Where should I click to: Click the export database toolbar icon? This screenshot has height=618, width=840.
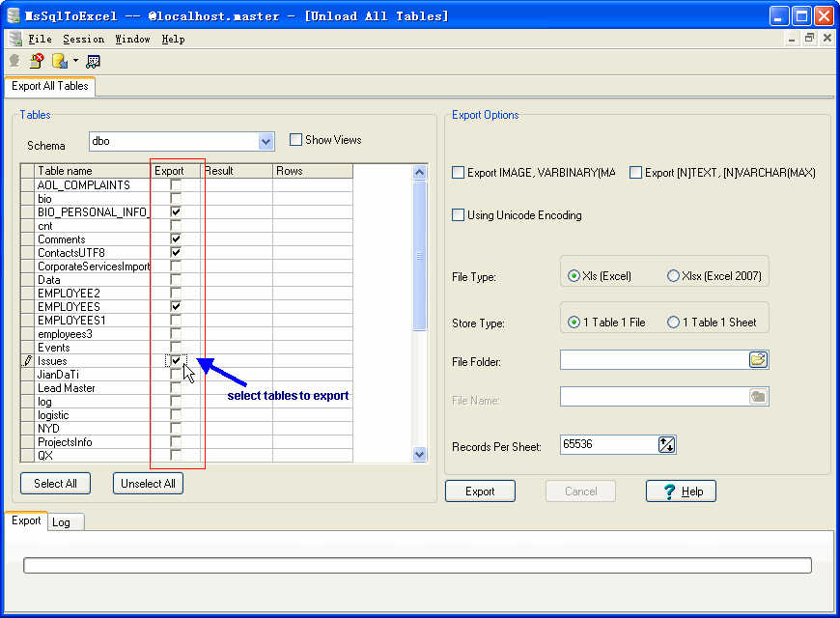click(x=60, y=61)
